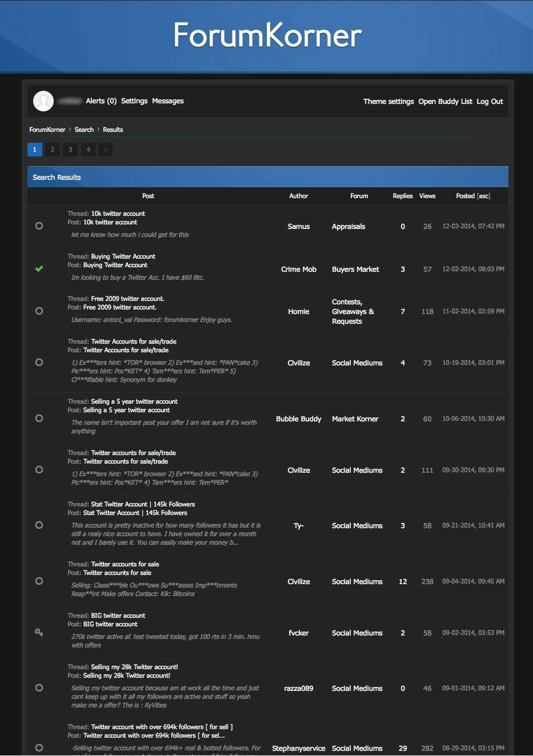This screenshot has width=533, height=756.
Task: Sort results by Replies column
Action: point(402,196)
